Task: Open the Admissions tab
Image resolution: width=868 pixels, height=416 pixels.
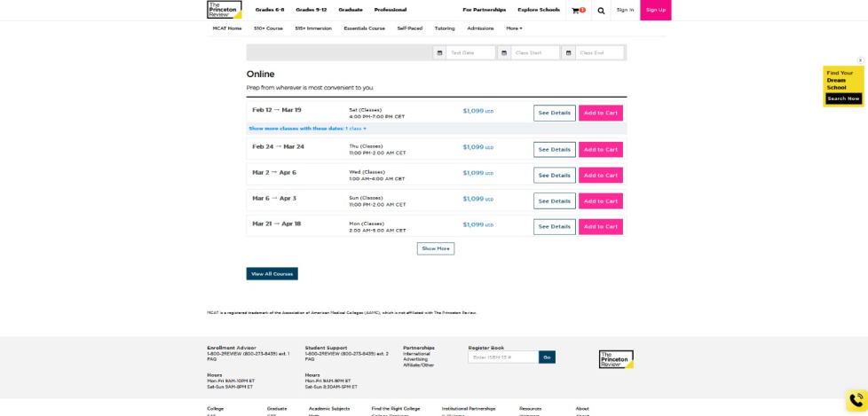Action: [480, 28]
